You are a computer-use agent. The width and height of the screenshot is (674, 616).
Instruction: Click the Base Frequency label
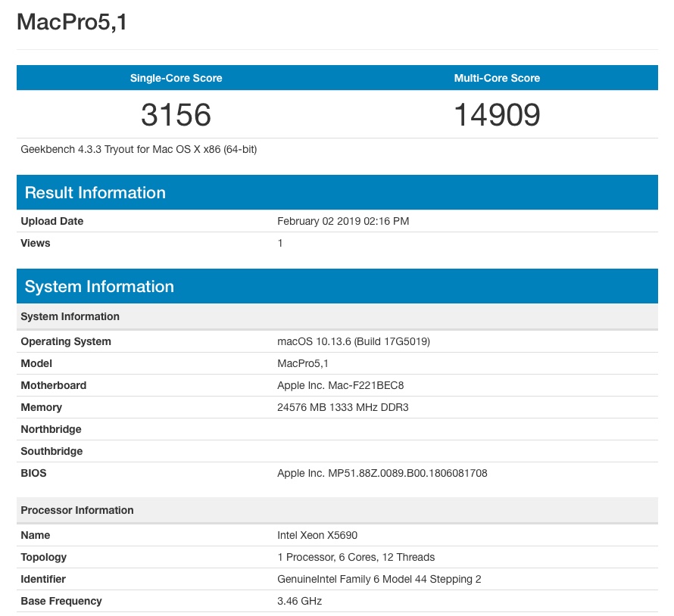click(x=61, y=601)
